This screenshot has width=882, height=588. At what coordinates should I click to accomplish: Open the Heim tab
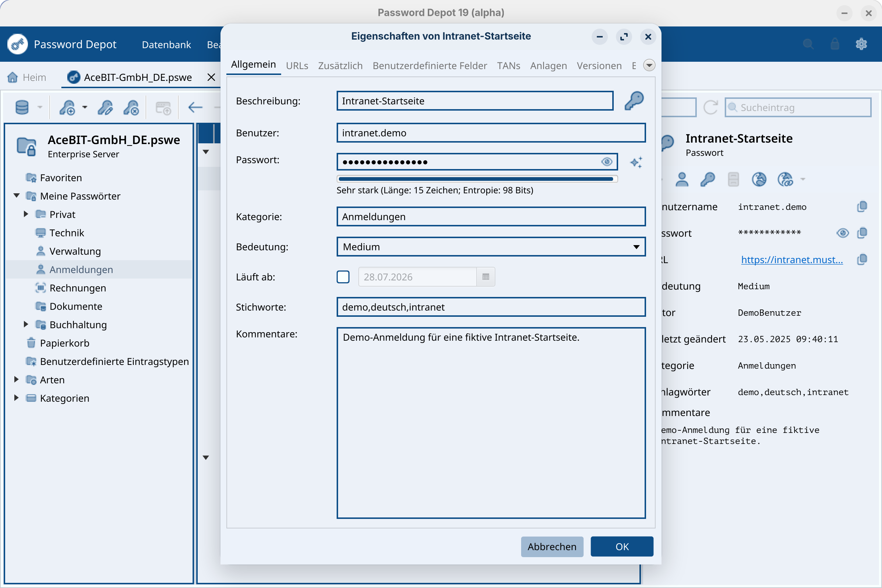[x=27, y=77]
